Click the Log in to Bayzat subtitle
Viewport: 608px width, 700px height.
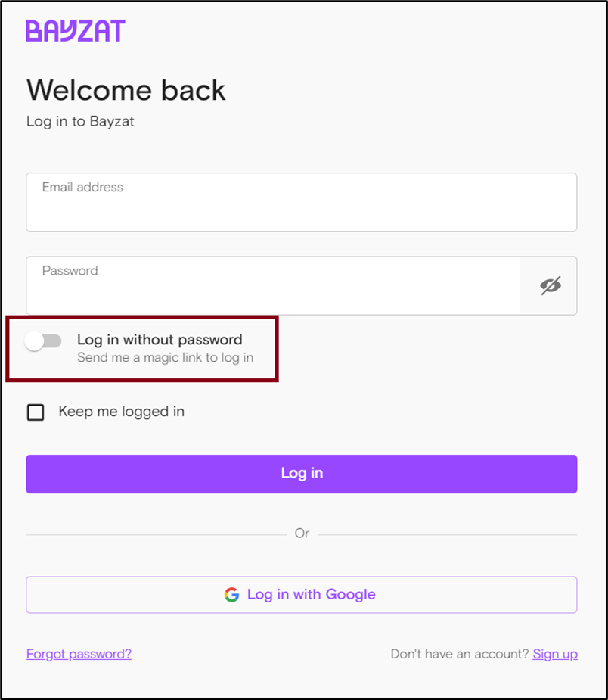[x=80, y=121]
